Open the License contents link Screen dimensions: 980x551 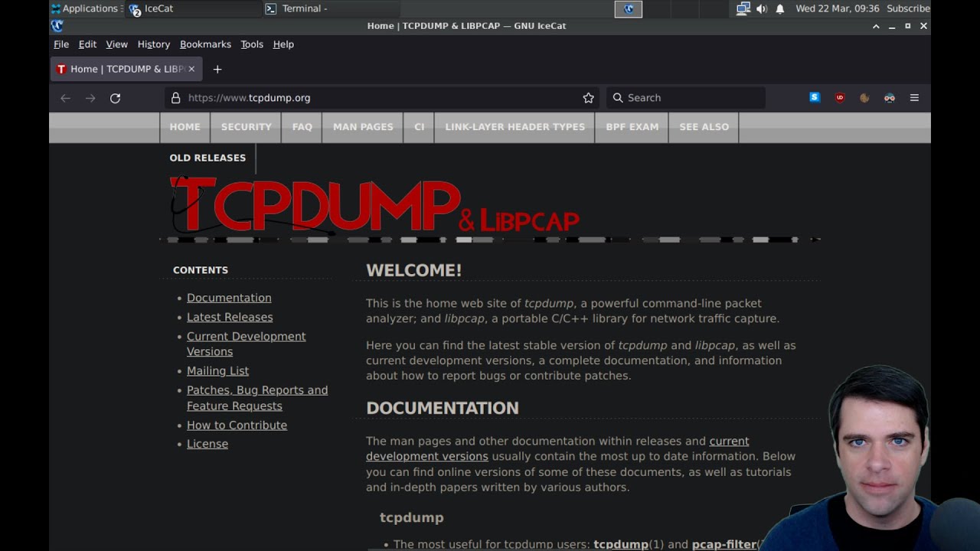pyautogui.click(x=207, y=444)
